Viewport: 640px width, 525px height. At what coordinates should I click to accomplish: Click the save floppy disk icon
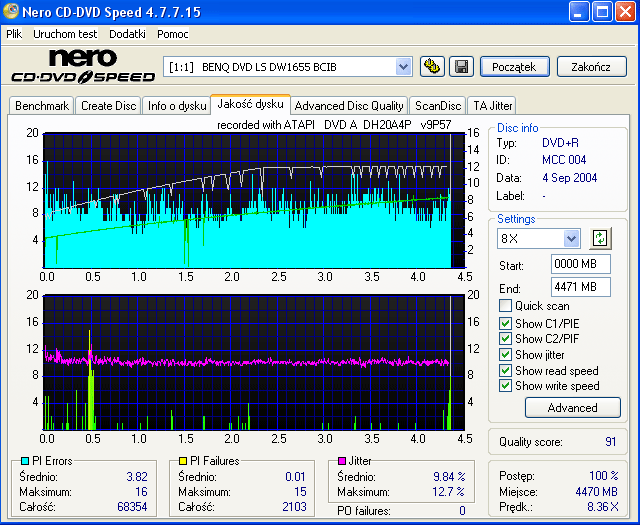[x=461, y=67]
